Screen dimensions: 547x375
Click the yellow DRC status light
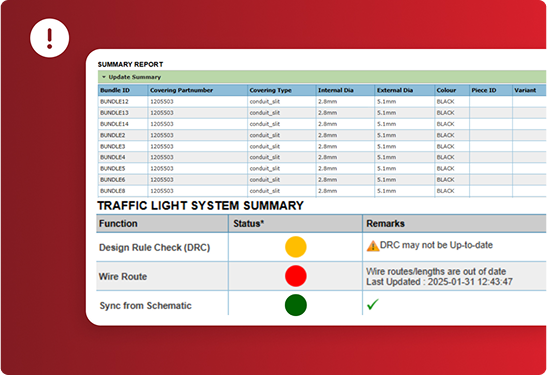[x=295, y=247]
